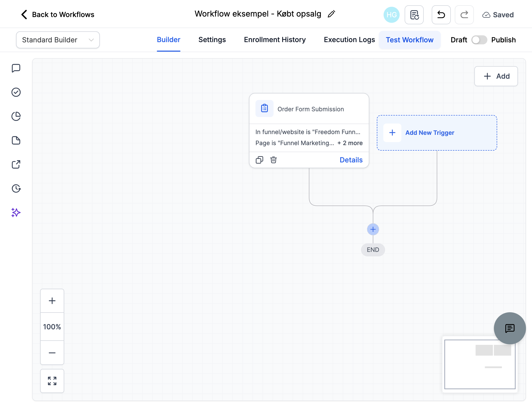Switch to the Builder tab
The image size is (532, 407).
pyautogui.click(x=168, y=40)
